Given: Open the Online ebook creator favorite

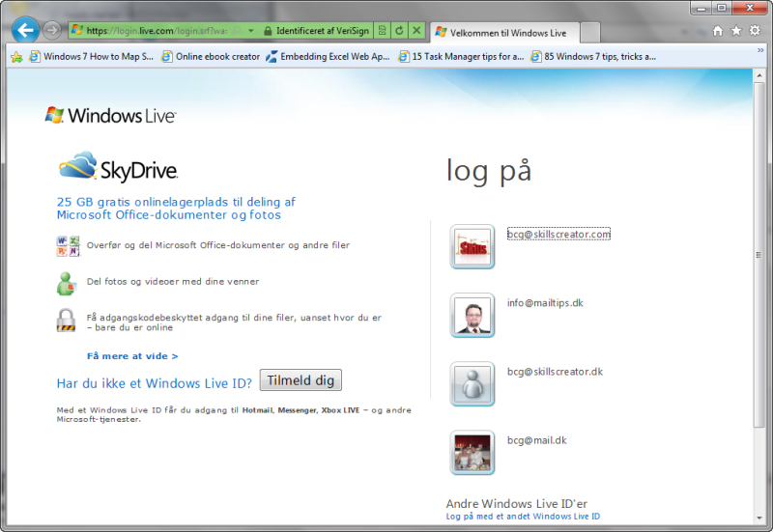Looking at the screenshot, I should pyautogui.click(x=211, y=57).
